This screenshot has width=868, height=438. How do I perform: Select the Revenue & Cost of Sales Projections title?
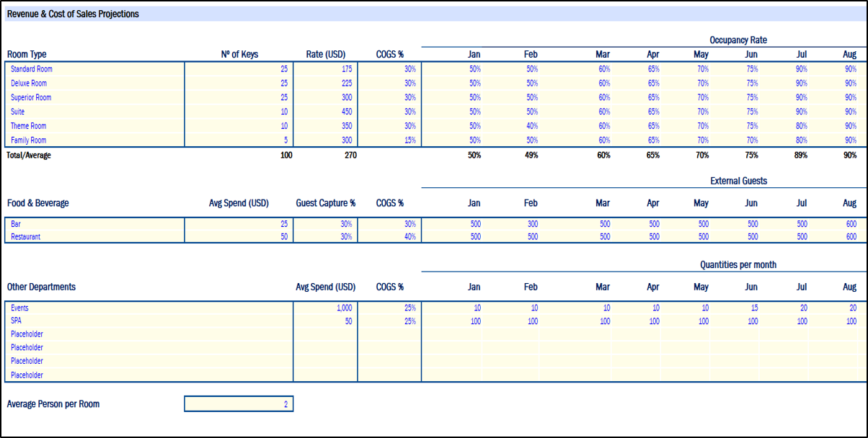(x=73, y=14)
